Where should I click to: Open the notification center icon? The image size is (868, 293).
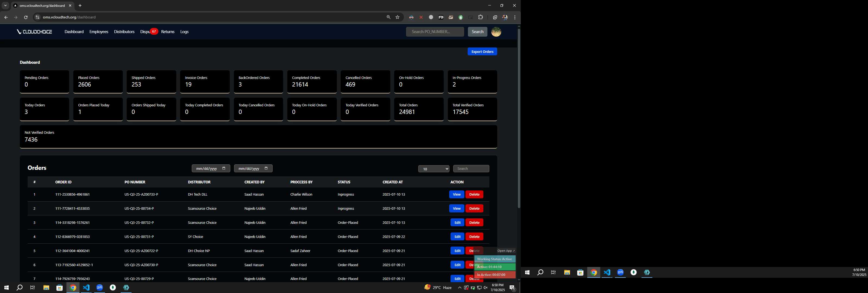pyautogui.click(x=512, y=288)
